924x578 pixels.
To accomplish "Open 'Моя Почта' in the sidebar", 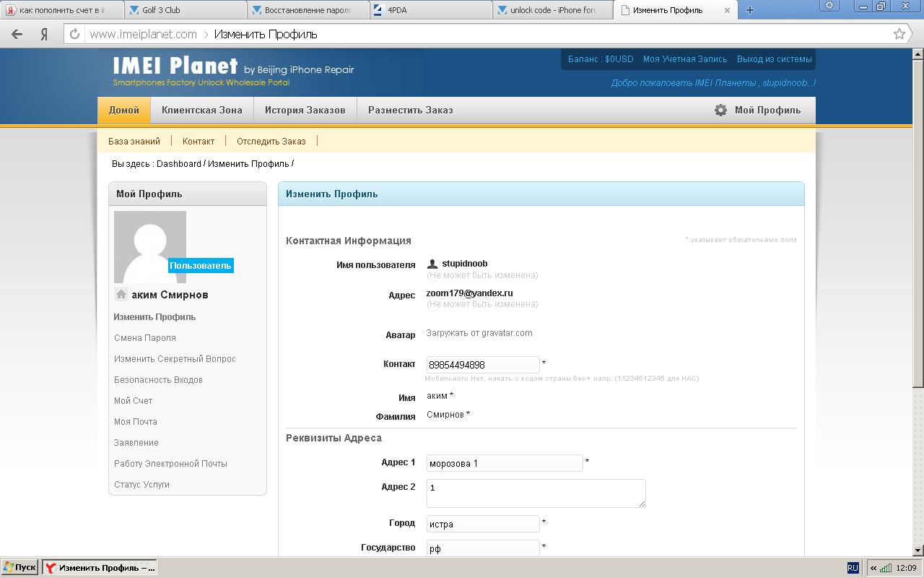I will coord(136,421).
